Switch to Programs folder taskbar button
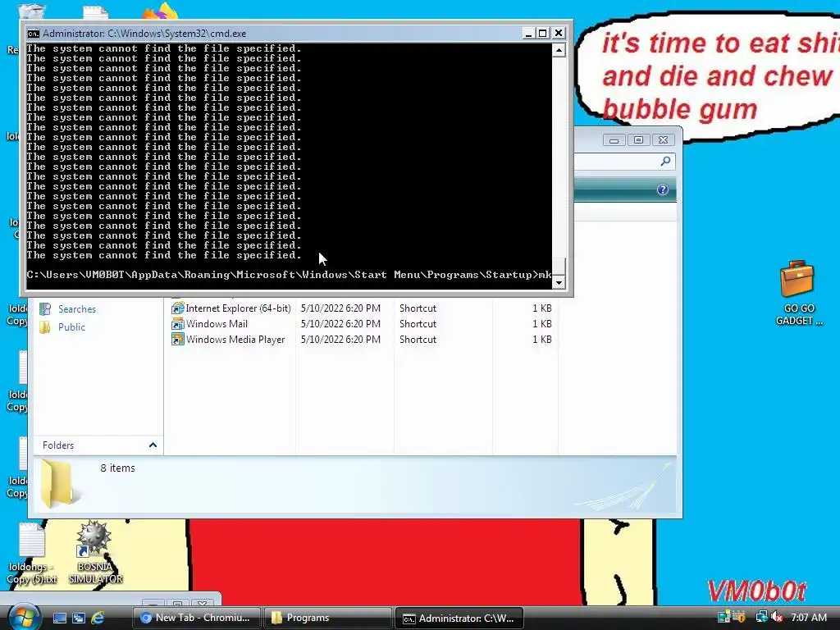Image resolution: width=840 pixels, height=630 pixels. click(x=327, y=618)
